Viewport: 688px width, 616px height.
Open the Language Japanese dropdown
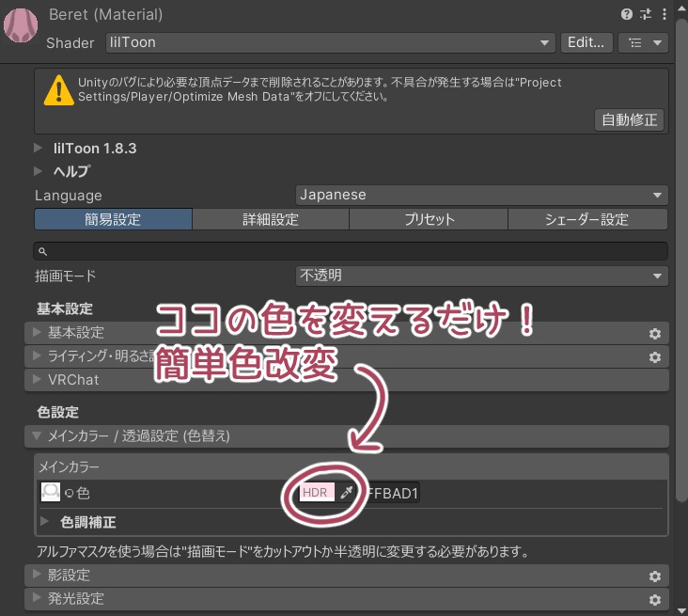pos(482,195)
